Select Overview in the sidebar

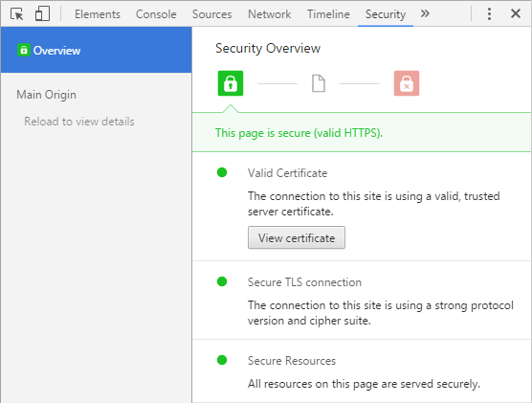[96, 50]
